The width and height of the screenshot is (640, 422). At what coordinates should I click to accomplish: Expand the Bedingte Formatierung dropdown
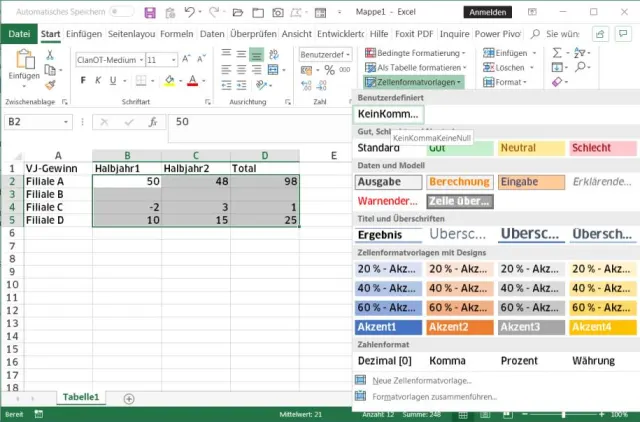point(412,53)
